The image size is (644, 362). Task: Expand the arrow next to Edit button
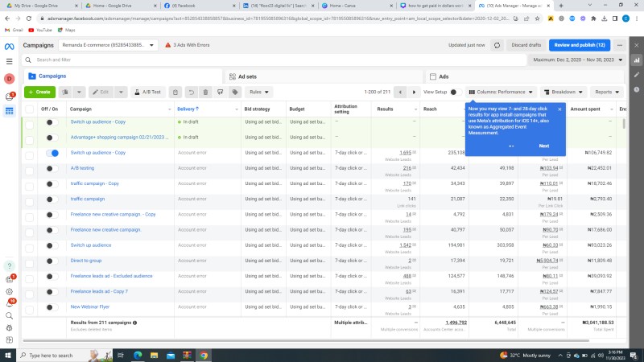[x=121, y=92]
